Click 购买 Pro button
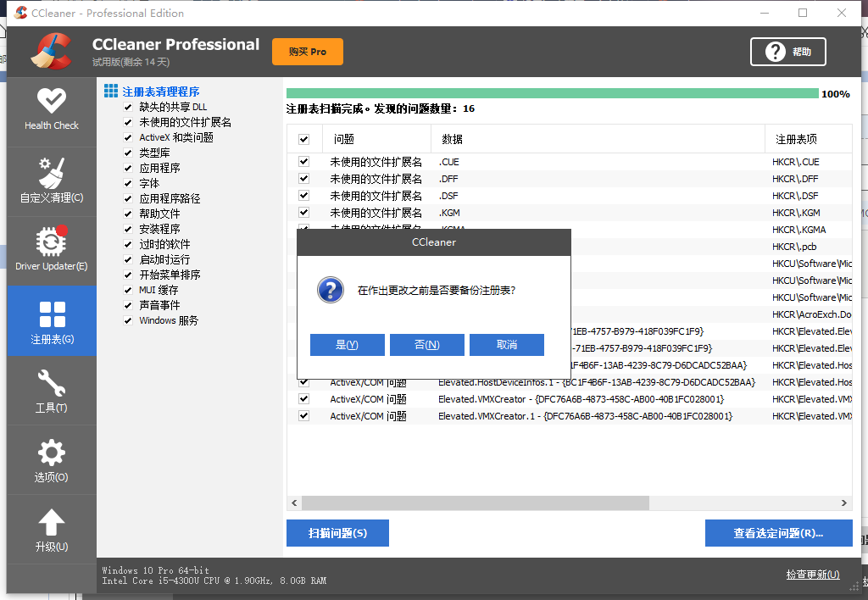868x600 pixels. click(307, 52)
